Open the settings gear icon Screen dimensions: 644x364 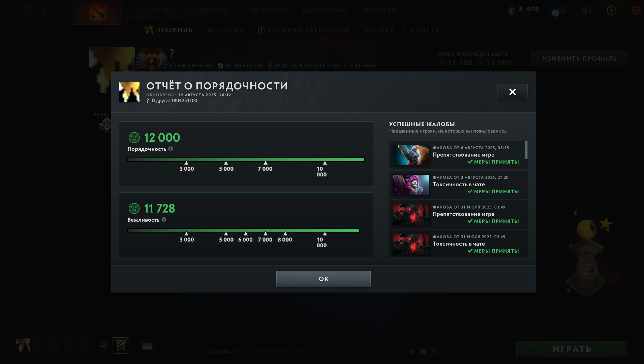(x=26, y=10)
